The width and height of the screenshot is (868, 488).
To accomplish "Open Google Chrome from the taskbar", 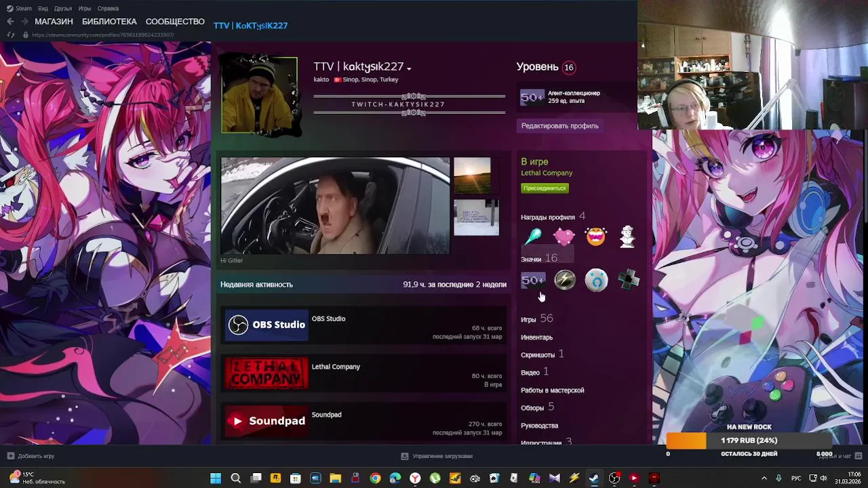I will coord(375,479).
